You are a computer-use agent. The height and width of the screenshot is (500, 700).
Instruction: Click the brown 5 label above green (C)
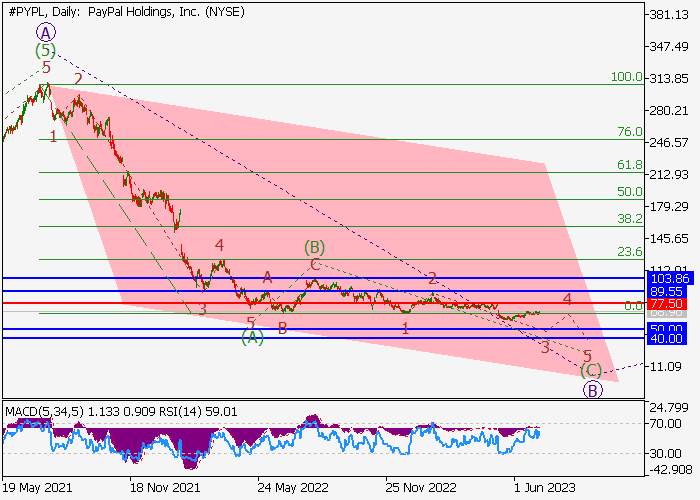click(588, 355)
